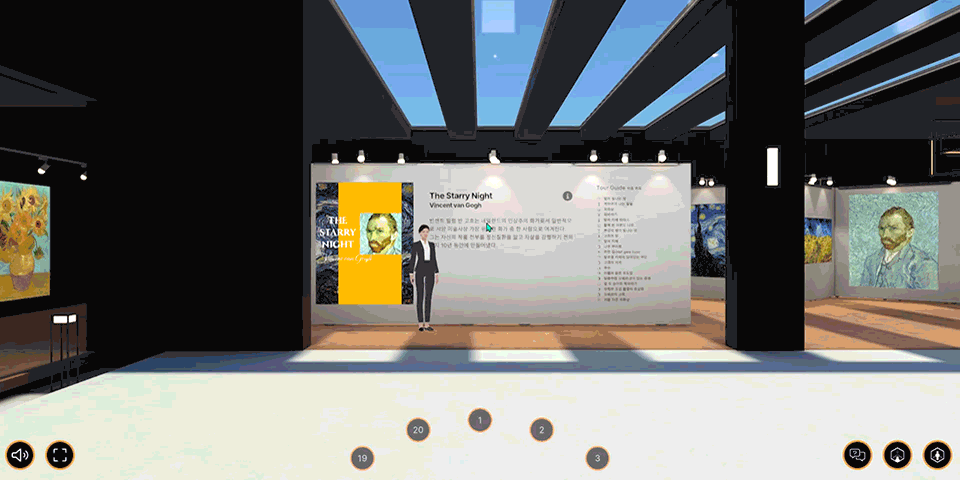The image size is (960, 480).
Task: Select the first item in Tour Guide list
Action: [x=611, y=199]
